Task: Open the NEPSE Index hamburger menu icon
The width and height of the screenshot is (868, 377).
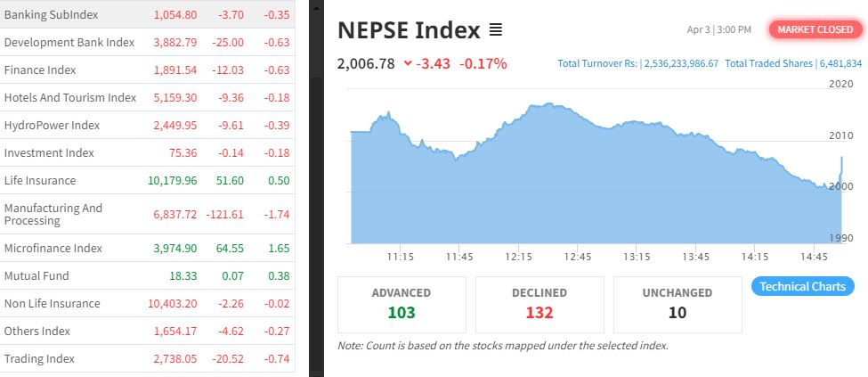Action: (496, 30)
